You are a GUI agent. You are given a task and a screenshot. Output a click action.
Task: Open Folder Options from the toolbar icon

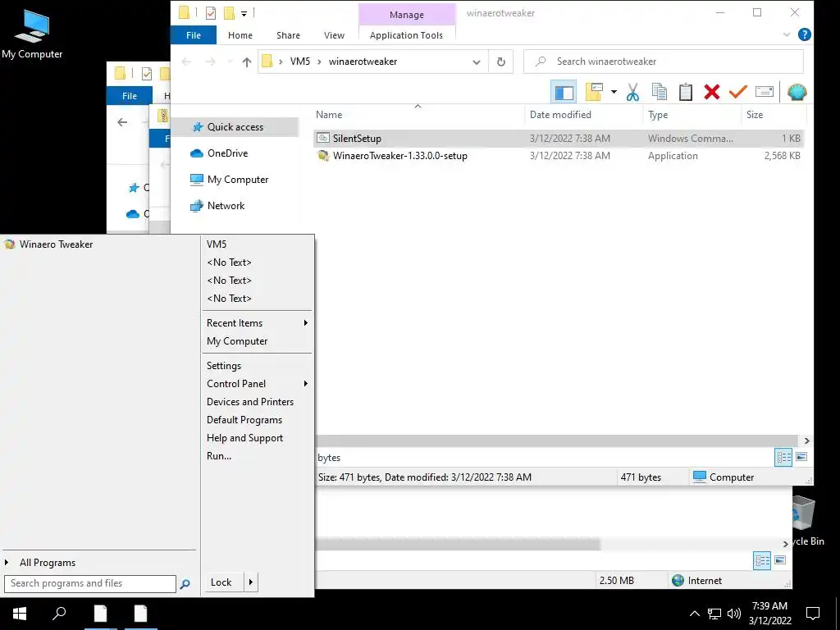(594, 92)
